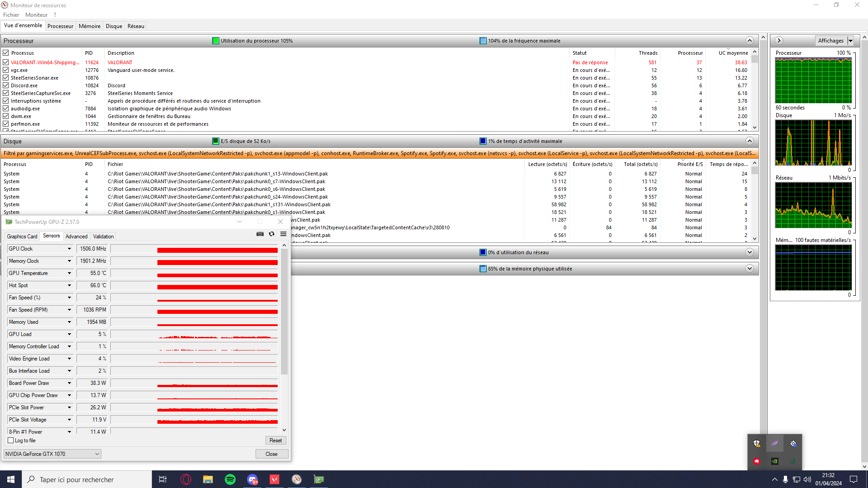This screenshot has height=488, width=868.
Task: Enable the Log to file checkbox
Action: click(11, 441)
